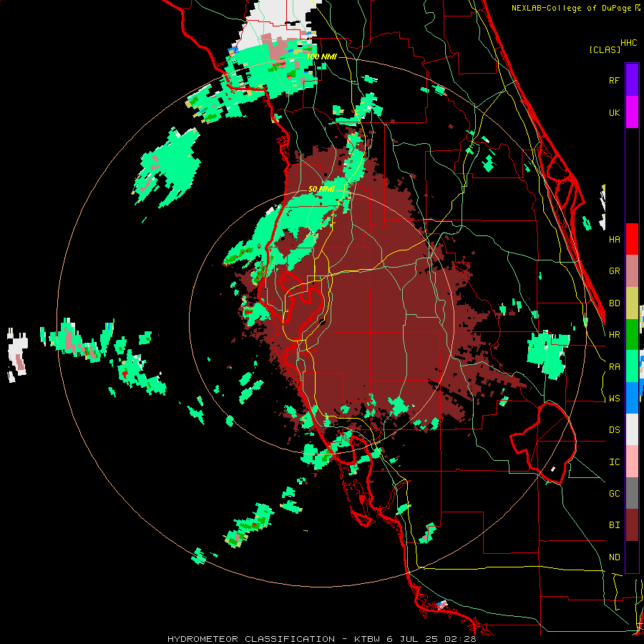
Task: Click the '[CLAS]' units label
Action: [x=605, y=49]
